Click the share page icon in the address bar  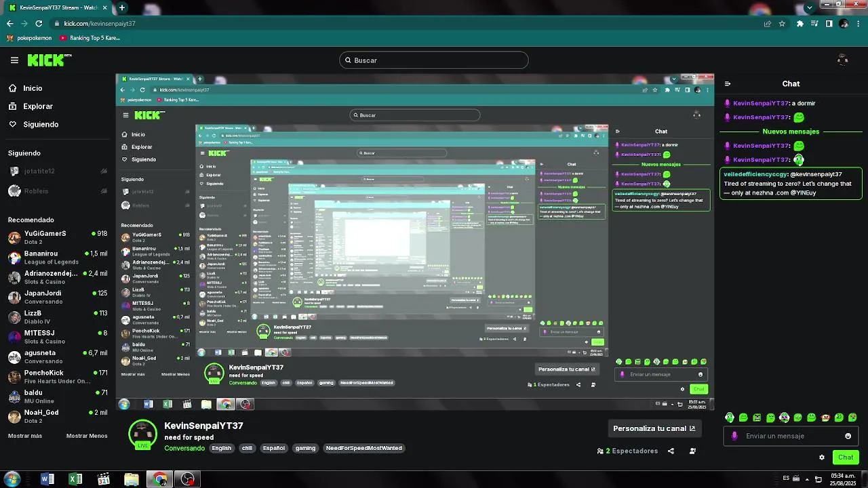(767, 23)
